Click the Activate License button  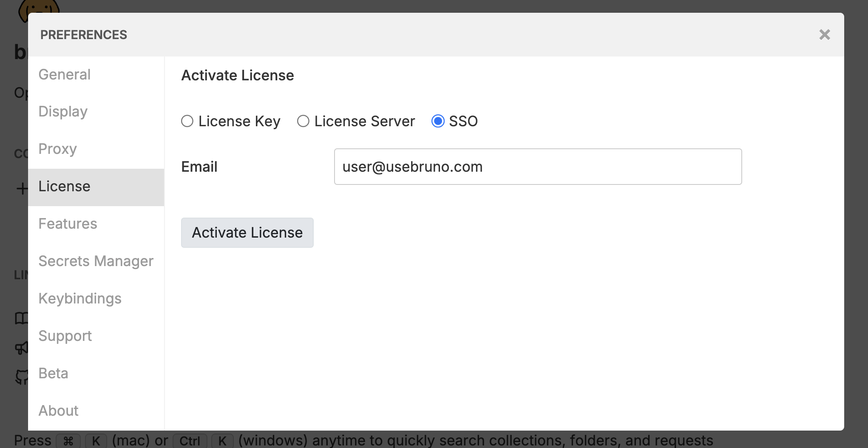coord(247,233)
